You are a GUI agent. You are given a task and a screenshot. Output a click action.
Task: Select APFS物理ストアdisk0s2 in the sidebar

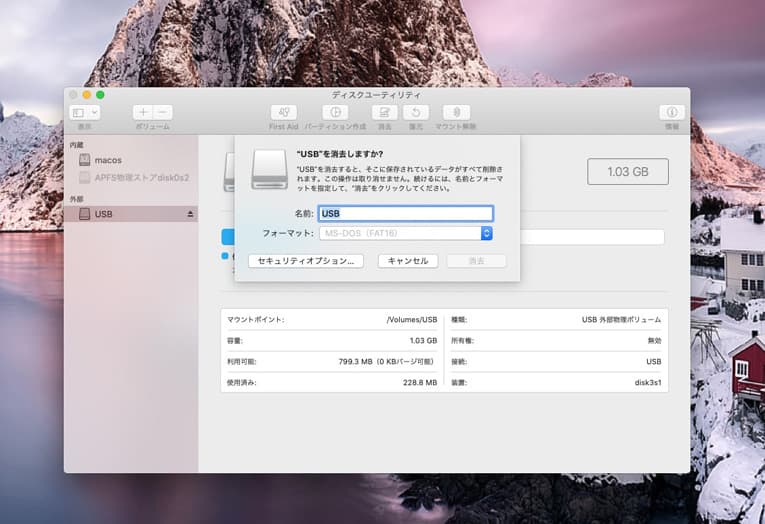(141, 177)
